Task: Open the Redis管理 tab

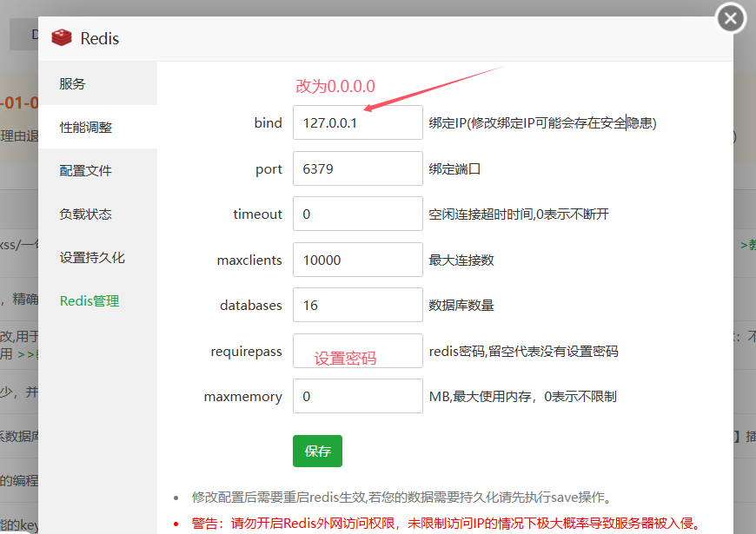Action: click(98, 300)
